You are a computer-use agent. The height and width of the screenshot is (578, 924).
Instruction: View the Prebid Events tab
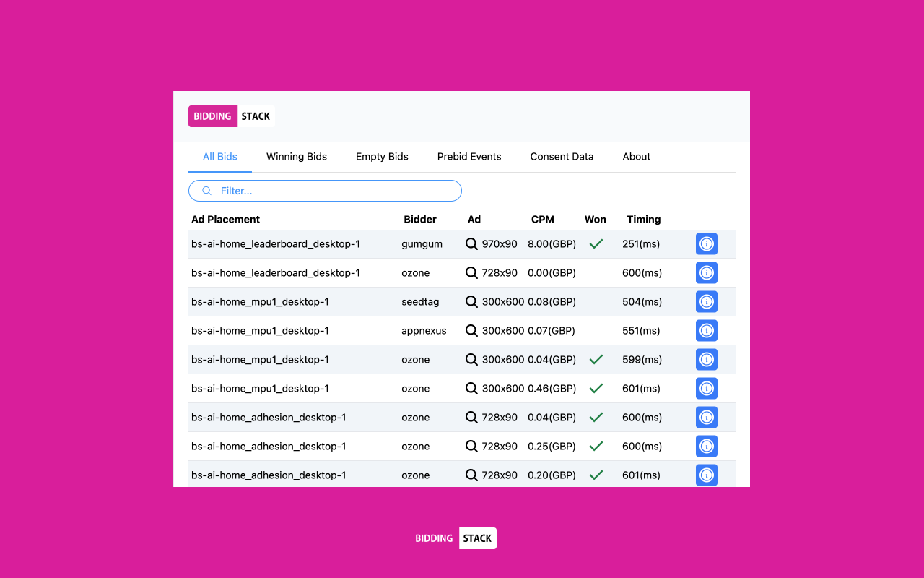pos(468,156)
